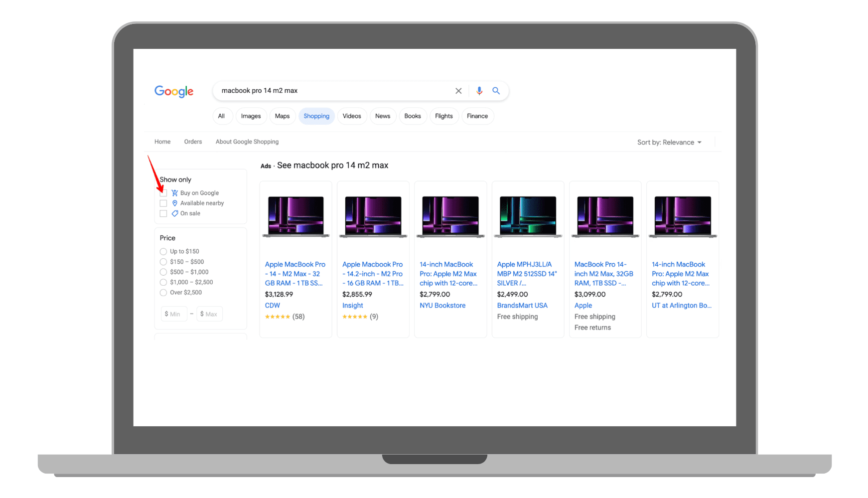The height and width of the screenshot is (498, 868).
Task: Check the Available nearby checkbox
Action: (x=163, y=203)
